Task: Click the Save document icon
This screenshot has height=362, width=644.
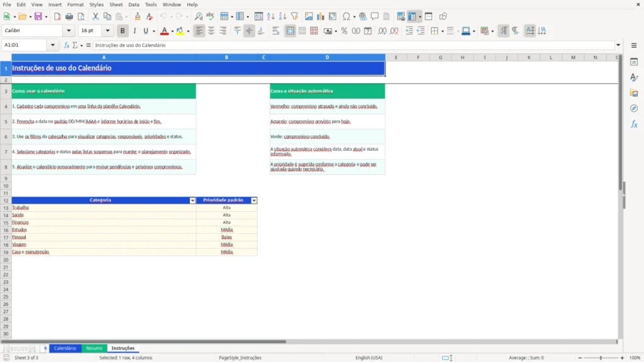Action: (38, 16)
